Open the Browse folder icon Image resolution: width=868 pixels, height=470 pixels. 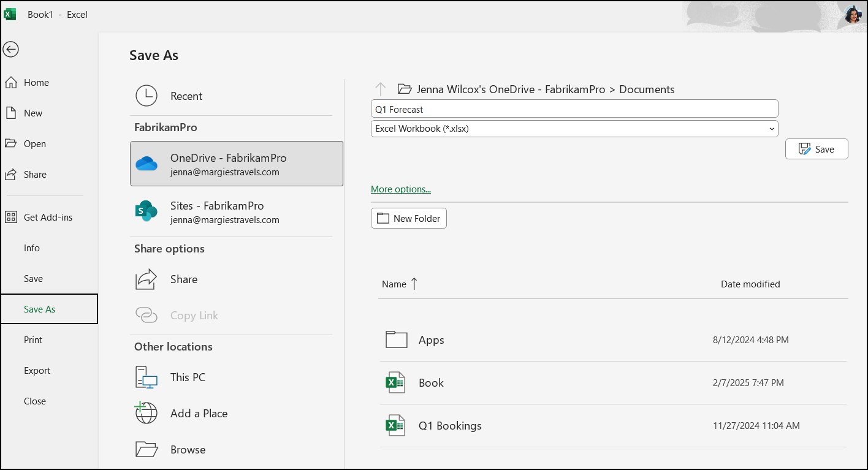[146, 449]
